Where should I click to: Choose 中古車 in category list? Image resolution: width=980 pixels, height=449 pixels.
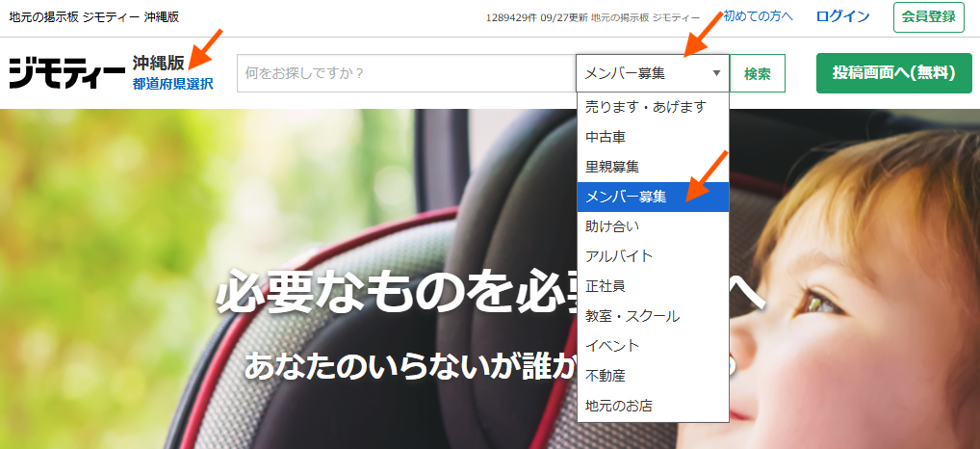[x=606, y=137]
